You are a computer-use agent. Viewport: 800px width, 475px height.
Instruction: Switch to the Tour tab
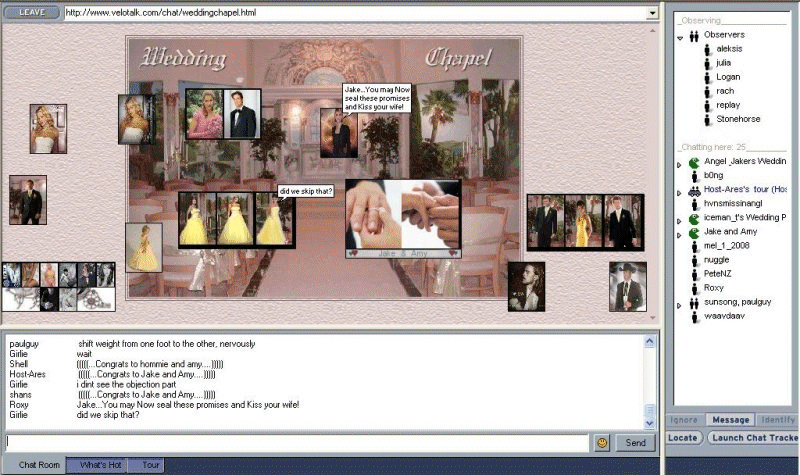tap(150, 465)
